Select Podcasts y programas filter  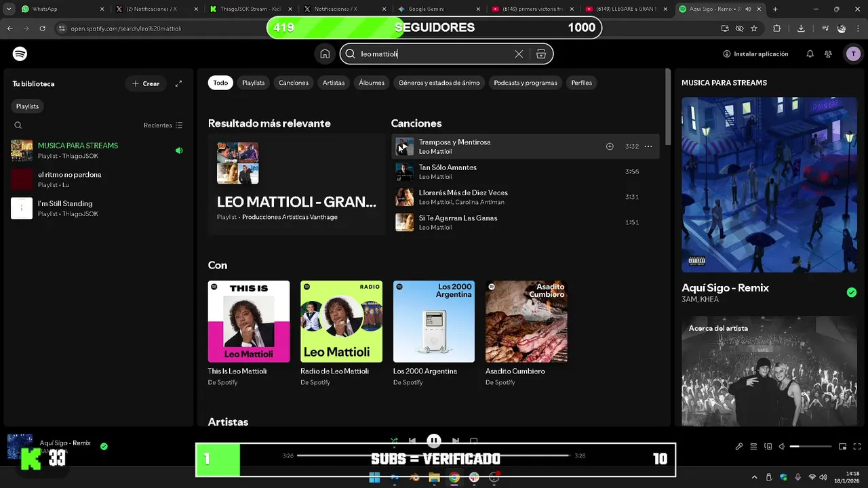point(526,83)
